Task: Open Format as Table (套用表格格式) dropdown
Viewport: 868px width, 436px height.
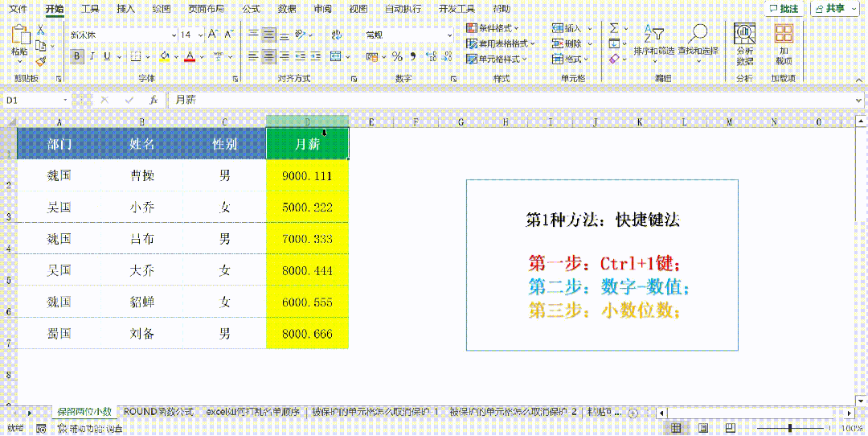Action: [501, 43]
